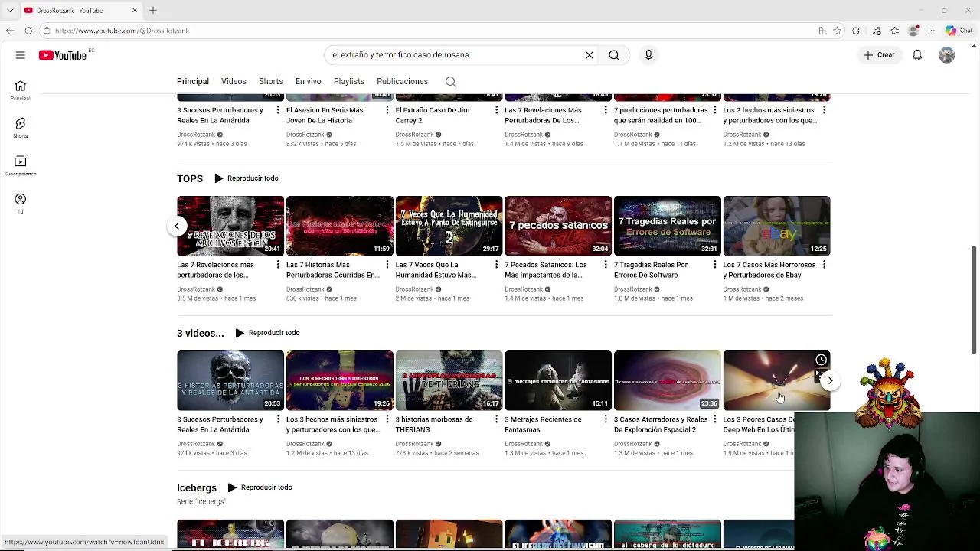The image size is (980, 551).
Task: Open options for 3 historias morbosas video
Action: point(496,419)
